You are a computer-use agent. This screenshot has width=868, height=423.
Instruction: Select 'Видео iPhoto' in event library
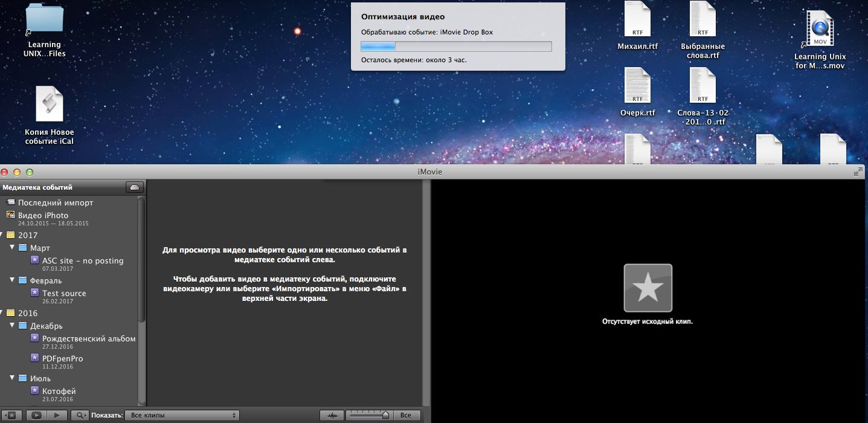(x=43, y=215)
